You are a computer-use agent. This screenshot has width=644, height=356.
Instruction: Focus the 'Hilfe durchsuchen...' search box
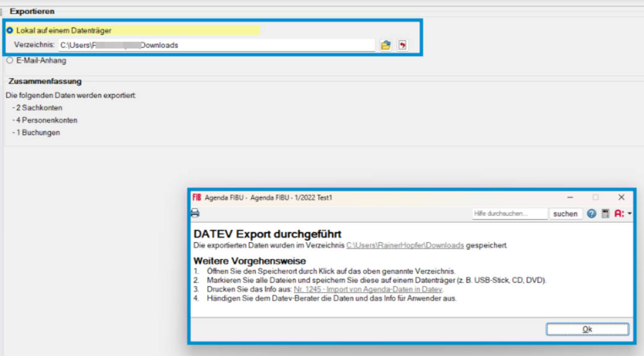[x=510, y=214]
